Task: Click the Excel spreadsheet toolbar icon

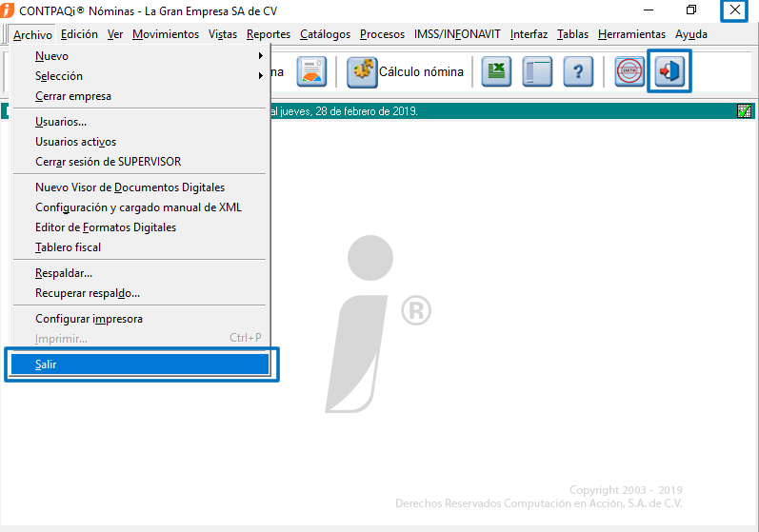Action: pos(496,71)
